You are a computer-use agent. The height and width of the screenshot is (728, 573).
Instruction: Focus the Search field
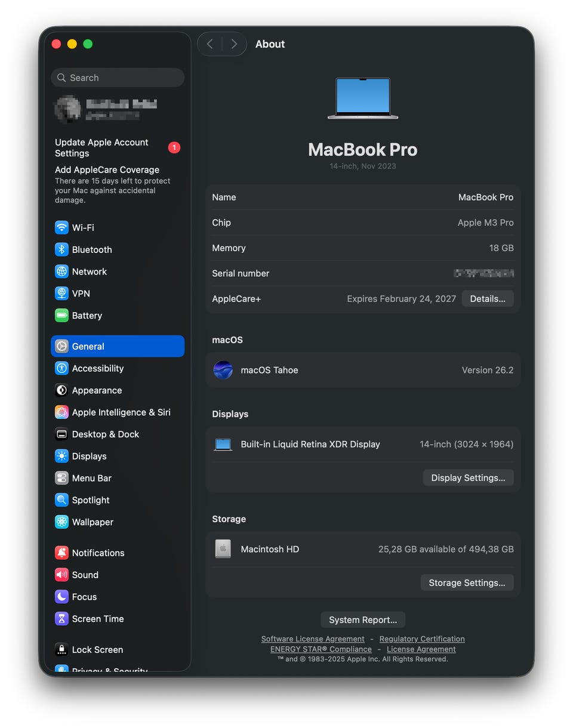tap(118, 78)
